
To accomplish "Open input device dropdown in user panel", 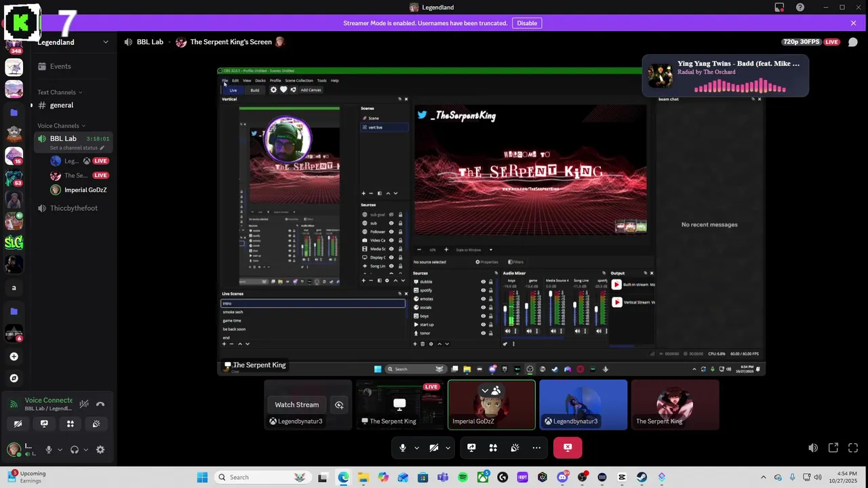I will pos(60,449).
